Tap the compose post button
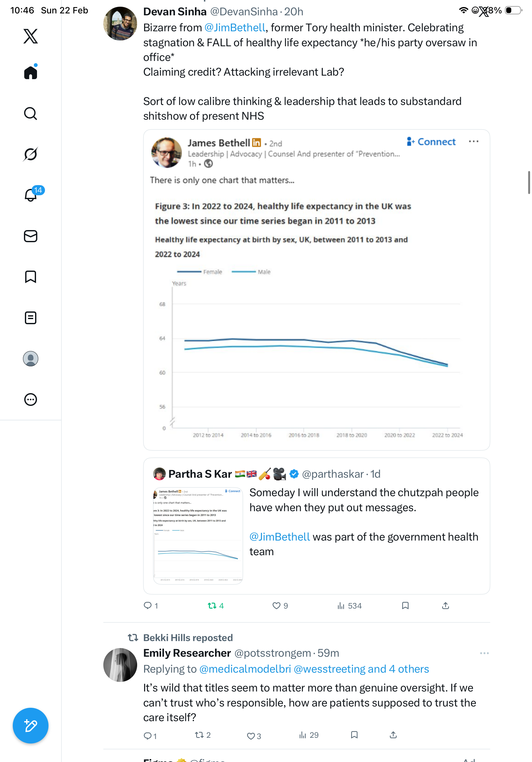 coord(31,726)
